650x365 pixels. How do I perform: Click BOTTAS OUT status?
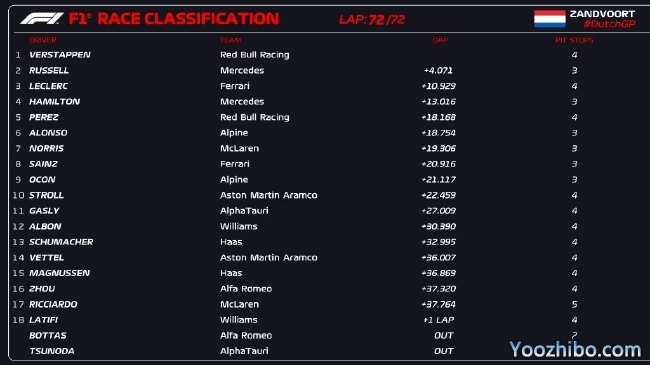coord(444,336)
